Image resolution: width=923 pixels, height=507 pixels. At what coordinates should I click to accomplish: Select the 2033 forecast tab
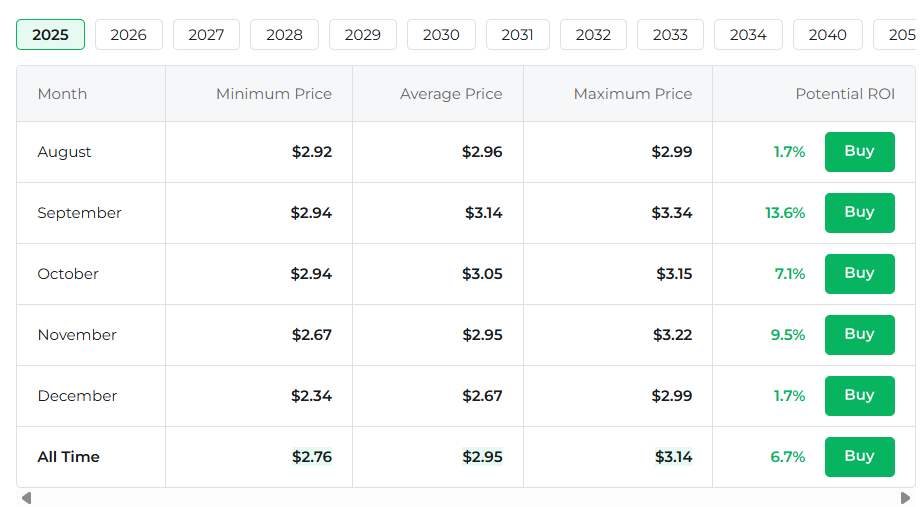(670, 35)
